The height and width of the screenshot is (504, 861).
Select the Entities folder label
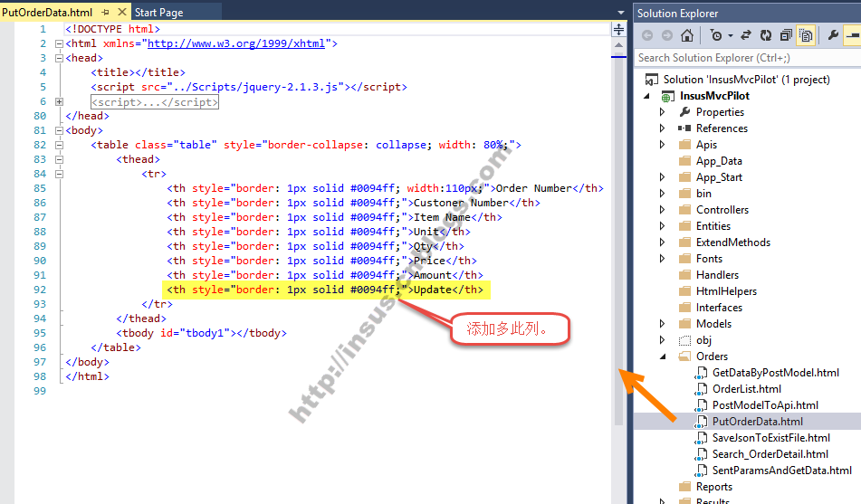click(713, 226)
